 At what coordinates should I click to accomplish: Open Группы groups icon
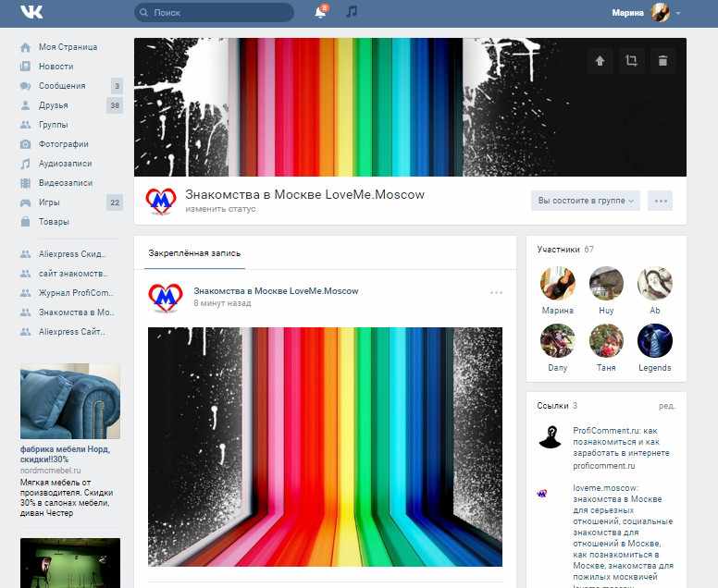pyautogui.click(x=26, y=125)
